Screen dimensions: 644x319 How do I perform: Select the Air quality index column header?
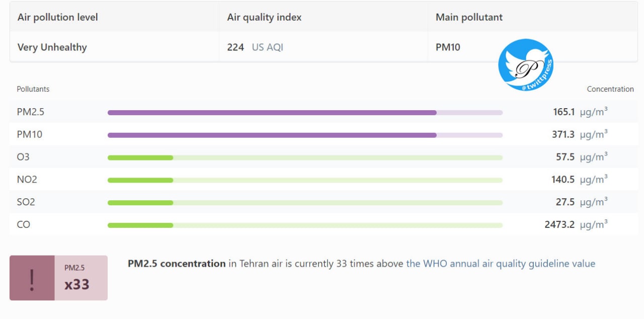click(264, 17)
